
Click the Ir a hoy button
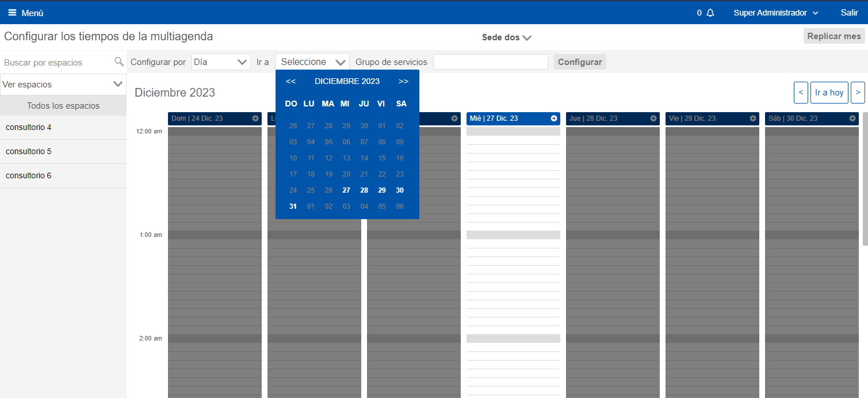click(x=829, y=92)
